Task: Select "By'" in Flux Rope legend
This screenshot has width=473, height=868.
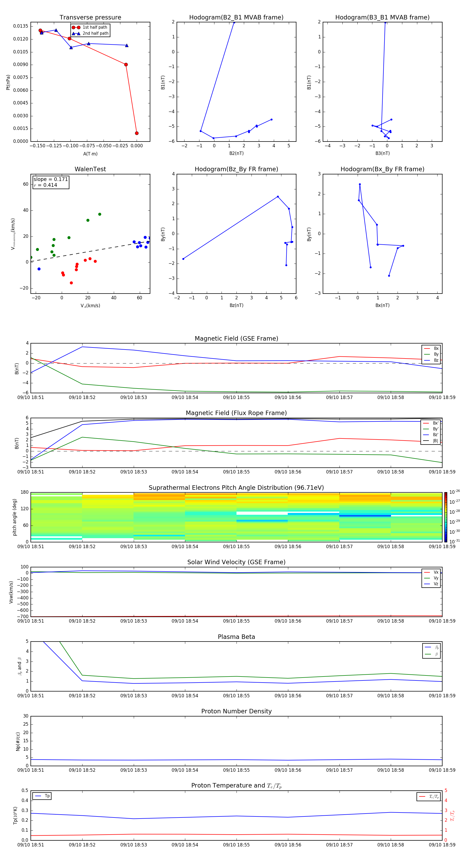Action: click(431, 429)
